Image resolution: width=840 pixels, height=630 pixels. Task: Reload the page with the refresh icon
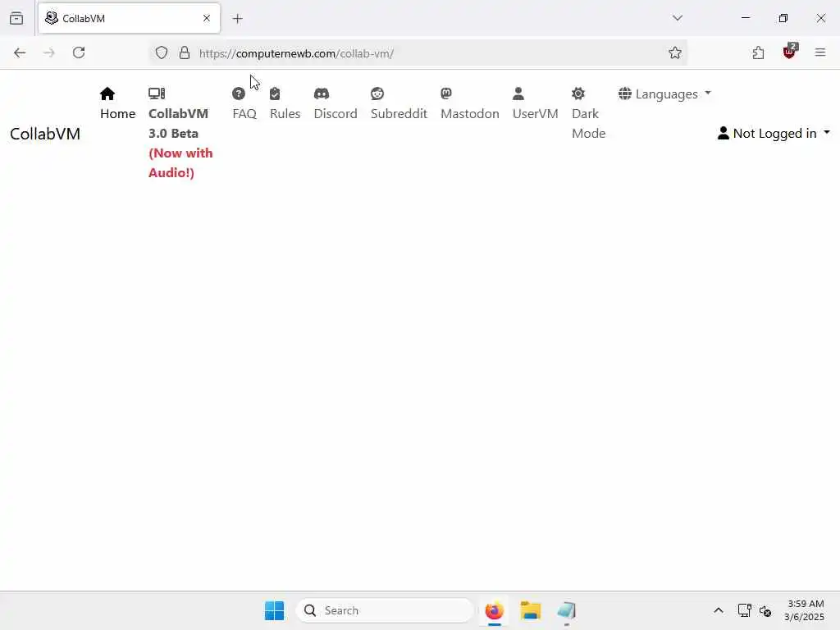click(x=79, y=52)
